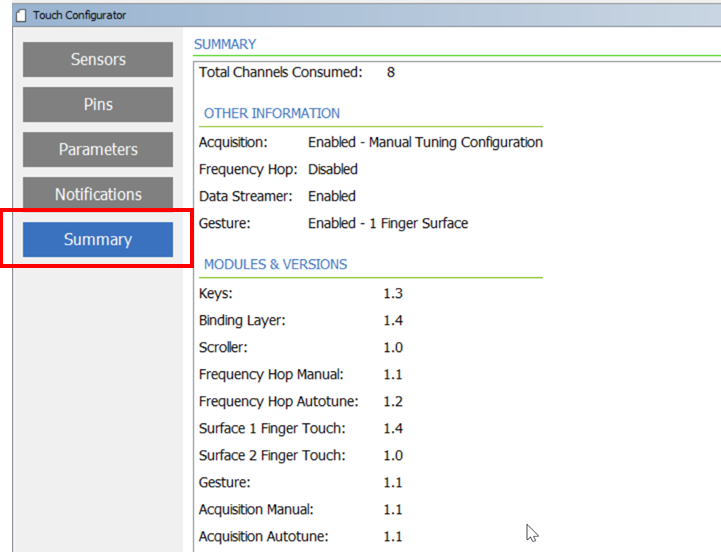Click the OTHER INFORMATION section header

[x=272, y=114]
